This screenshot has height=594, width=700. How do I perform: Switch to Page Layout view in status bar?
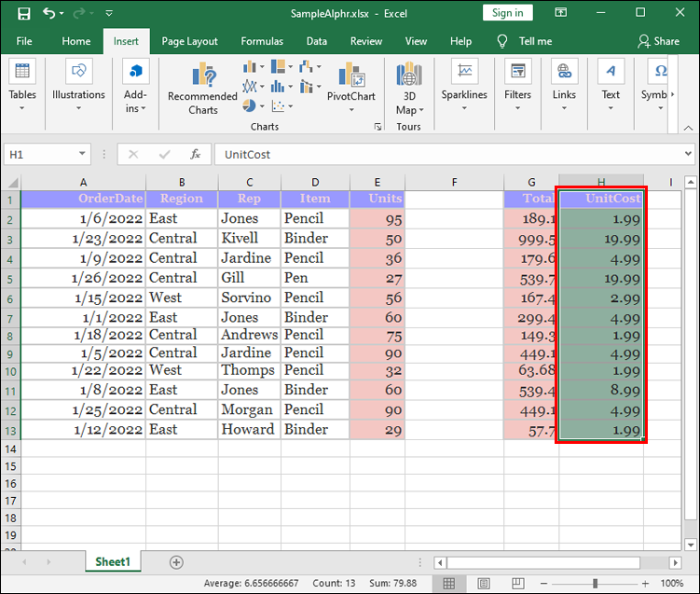click(482, 584)
